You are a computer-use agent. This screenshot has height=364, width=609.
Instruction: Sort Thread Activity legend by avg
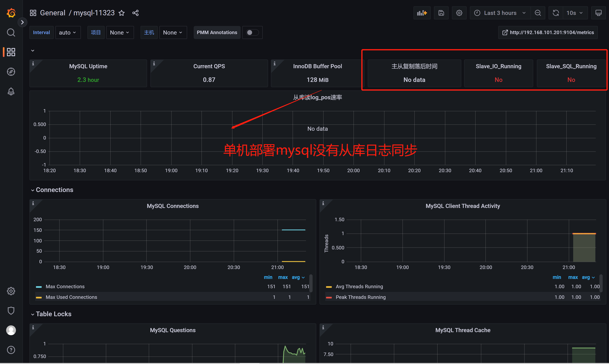(x=588, y=277)
